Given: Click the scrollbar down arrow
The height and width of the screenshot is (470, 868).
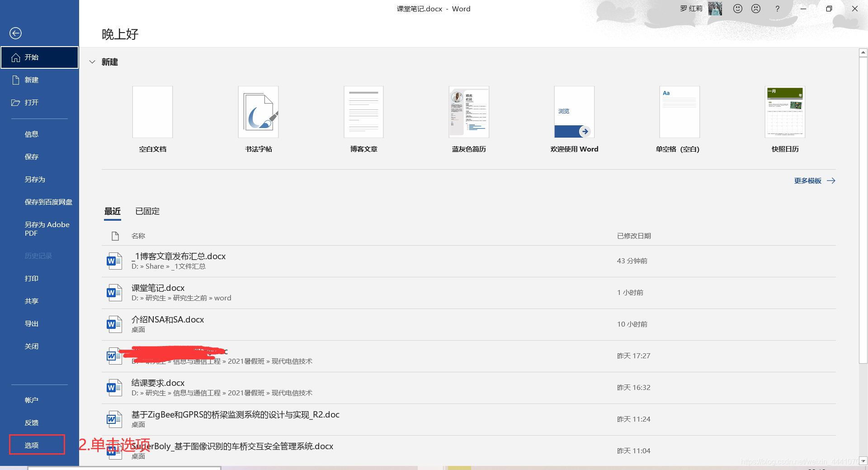Looking at the screenshot, I should click(863, 461).
